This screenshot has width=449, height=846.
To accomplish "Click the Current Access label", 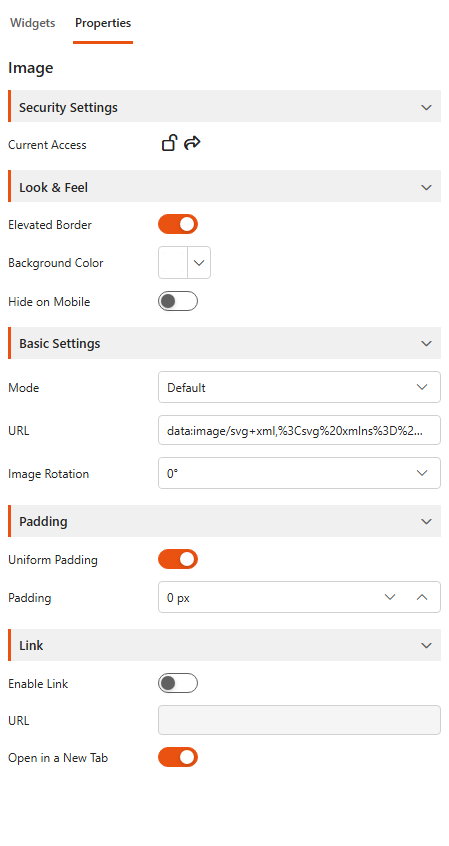I will coord(47,145).
